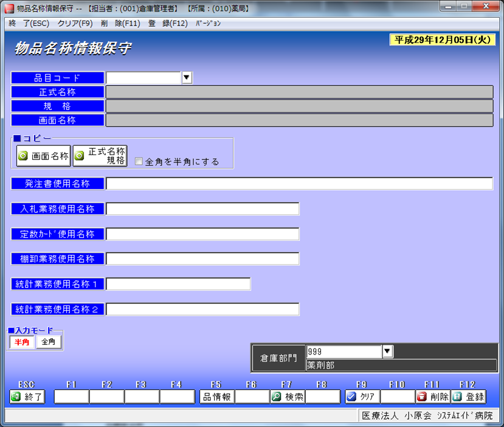Click the 品目コード blue label

(x=58, y=77)
